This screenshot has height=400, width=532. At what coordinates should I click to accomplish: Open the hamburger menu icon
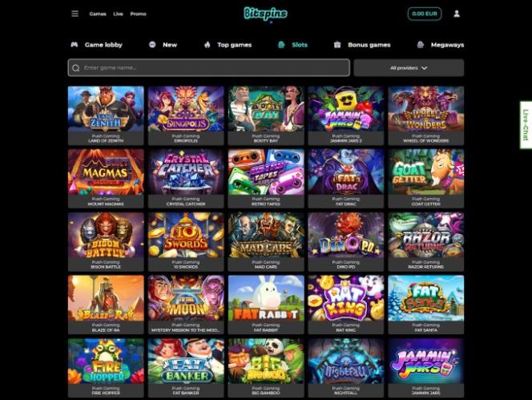(x=75, y=14)
